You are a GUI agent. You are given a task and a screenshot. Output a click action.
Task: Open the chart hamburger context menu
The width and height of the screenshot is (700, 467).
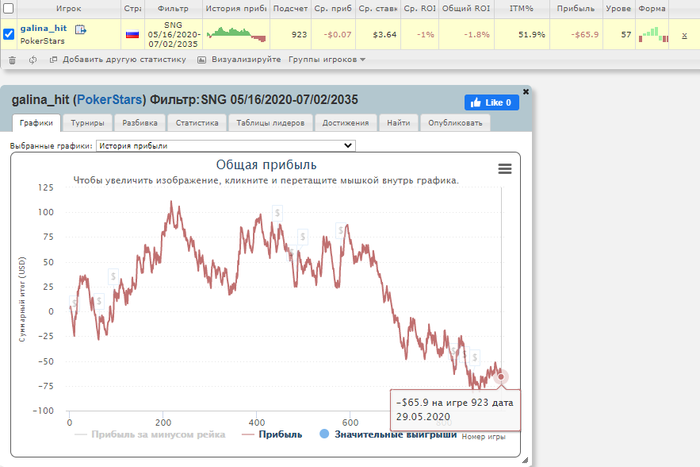(x=505, y=169)
